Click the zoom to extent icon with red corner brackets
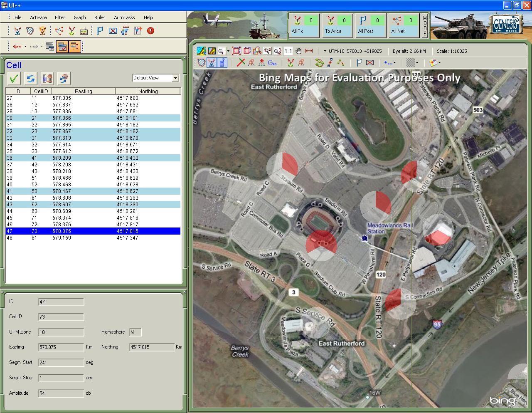 [236, 51]
